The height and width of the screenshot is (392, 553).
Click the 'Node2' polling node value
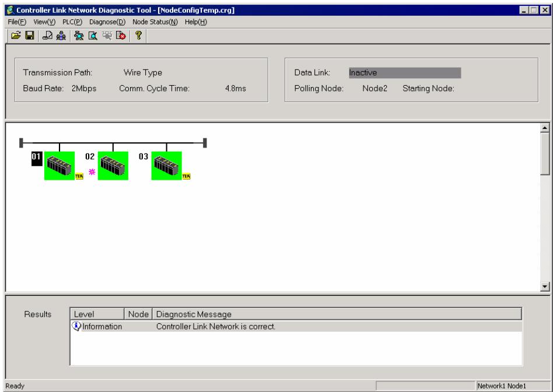pyautogui.click(x=374, y=88)
